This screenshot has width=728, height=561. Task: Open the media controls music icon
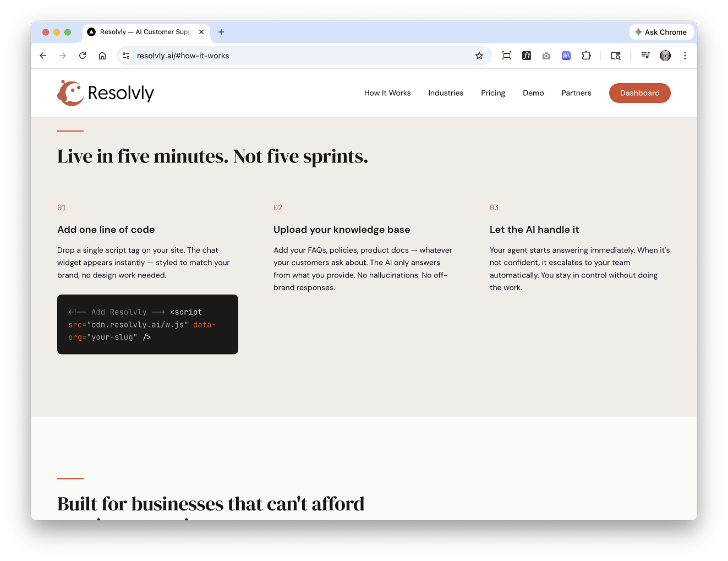[645, 56]
